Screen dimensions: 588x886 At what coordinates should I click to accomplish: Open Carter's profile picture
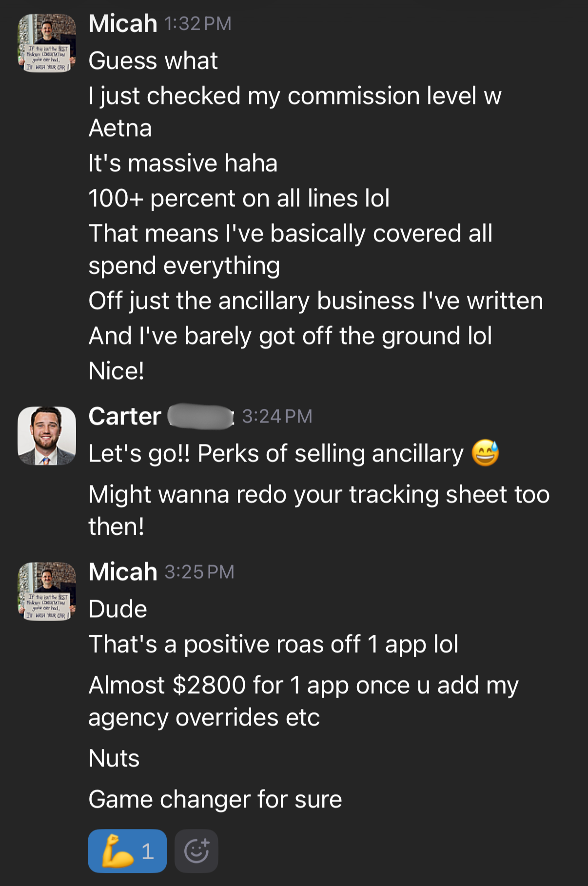coord(47,436)
